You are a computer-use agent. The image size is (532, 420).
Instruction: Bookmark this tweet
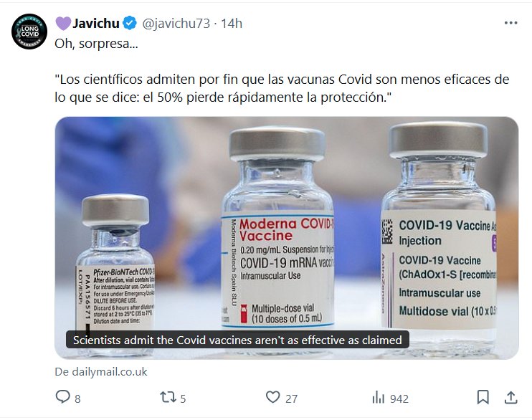tap(483, 397)
